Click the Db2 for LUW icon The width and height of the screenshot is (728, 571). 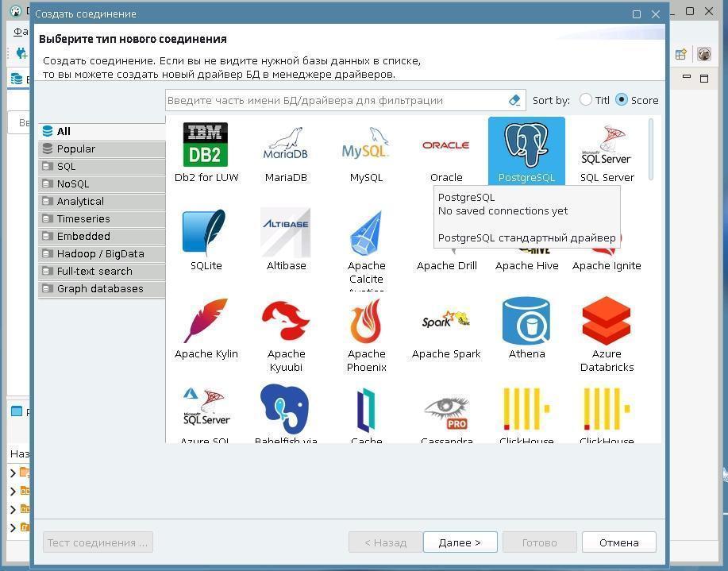click(x=206, y=145)
